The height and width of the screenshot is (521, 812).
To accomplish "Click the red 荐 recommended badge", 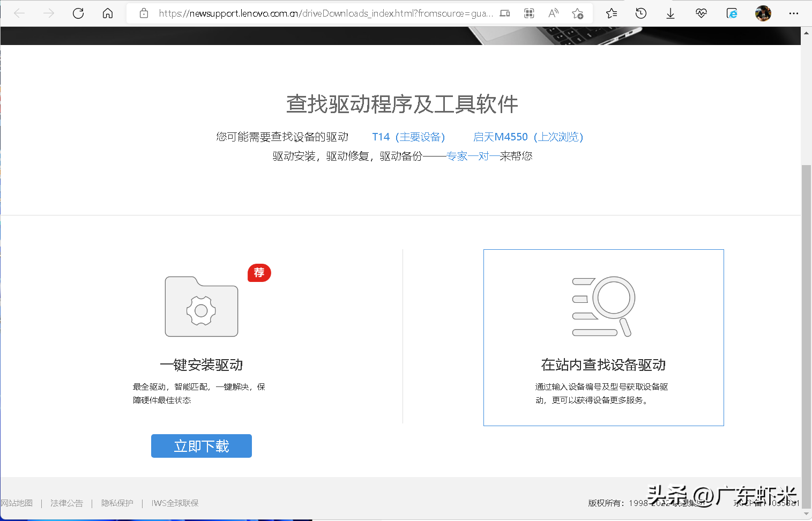I will coord(259,273).
